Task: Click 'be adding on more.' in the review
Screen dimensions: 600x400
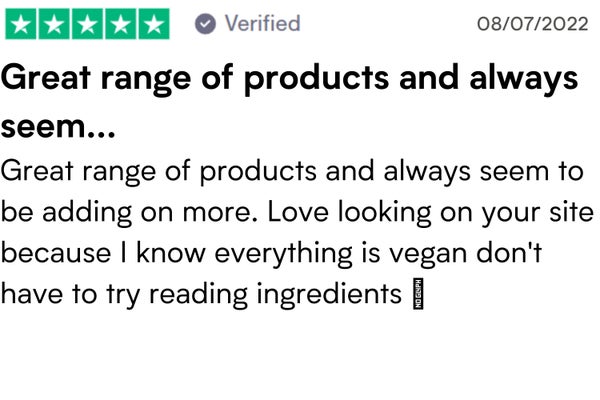Action: 129,212
